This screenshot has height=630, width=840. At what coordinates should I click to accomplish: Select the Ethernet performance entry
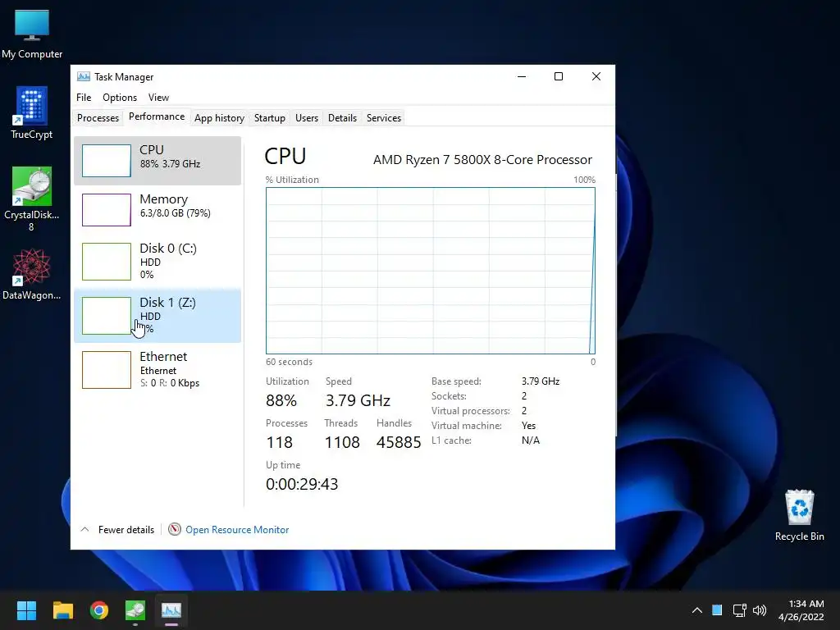157,370
